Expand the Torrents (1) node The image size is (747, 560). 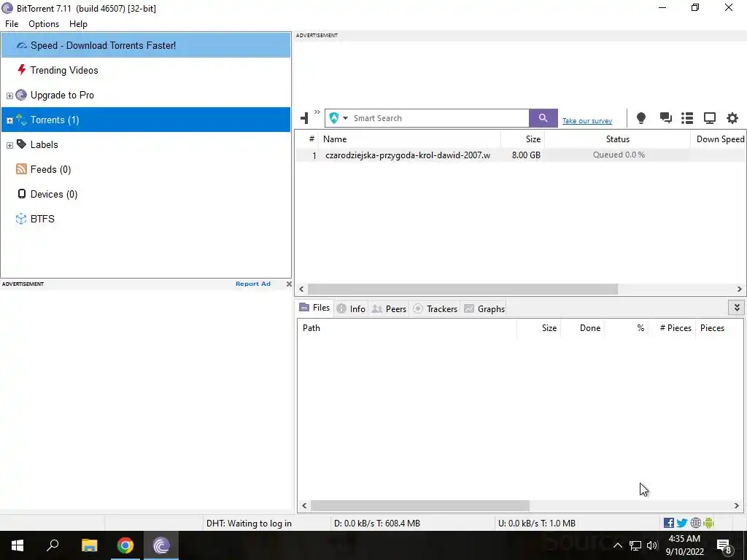[9, 120]
